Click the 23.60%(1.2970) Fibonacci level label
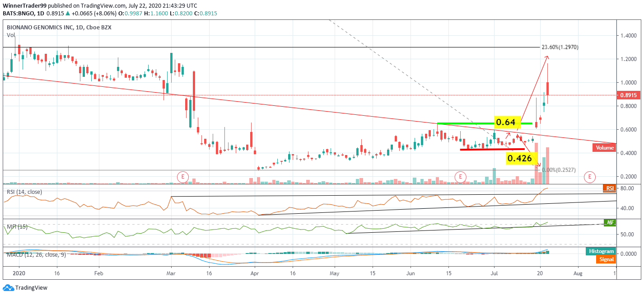The height and width of the screenshot is (296, 644). click(560, 47)
